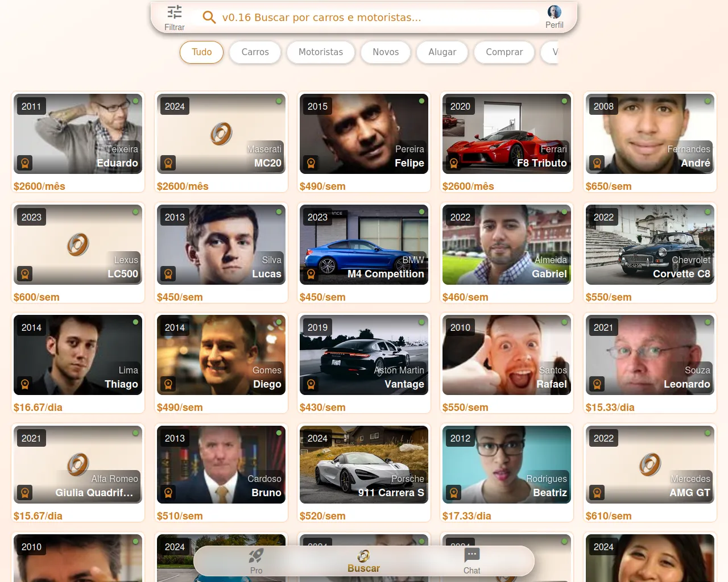This screenshot has width=728, height=582.
Task: Open the Filtrar filter settings icon
Action: [175, 12]
